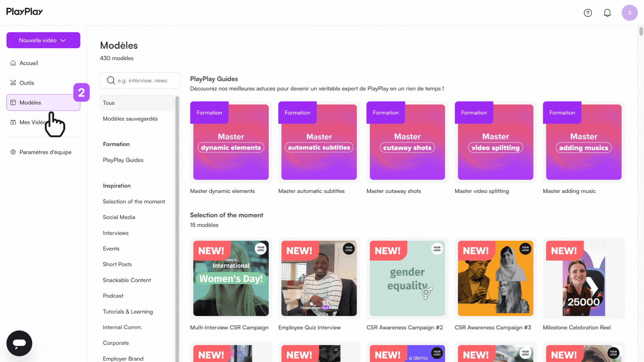
Task: Click the template search input field
Action: (146, 80)
